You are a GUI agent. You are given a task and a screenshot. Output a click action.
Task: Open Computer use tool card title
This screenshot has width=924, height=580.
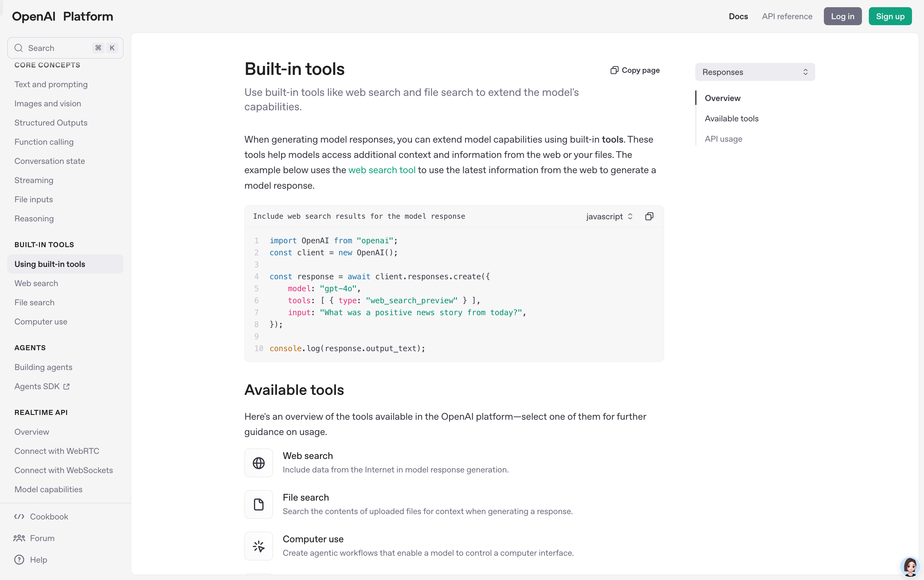pyautogui.click(x=313, y=539)
